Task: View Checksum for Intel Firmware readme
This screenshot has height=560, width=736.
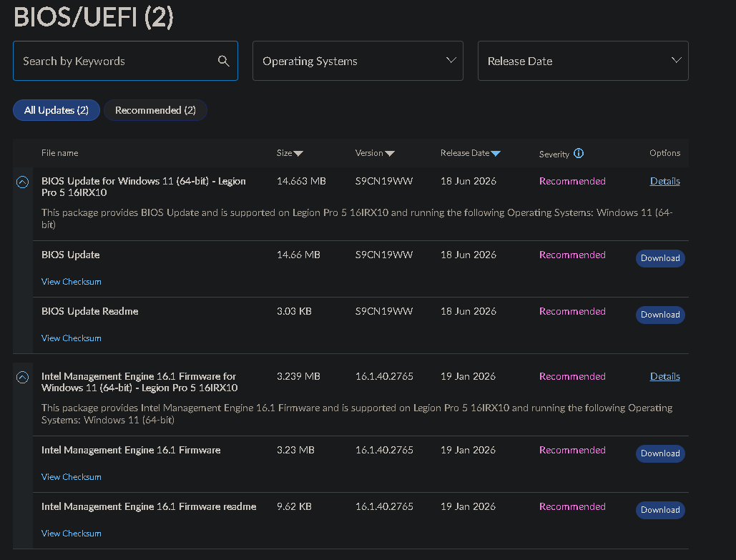Action: 72,534
